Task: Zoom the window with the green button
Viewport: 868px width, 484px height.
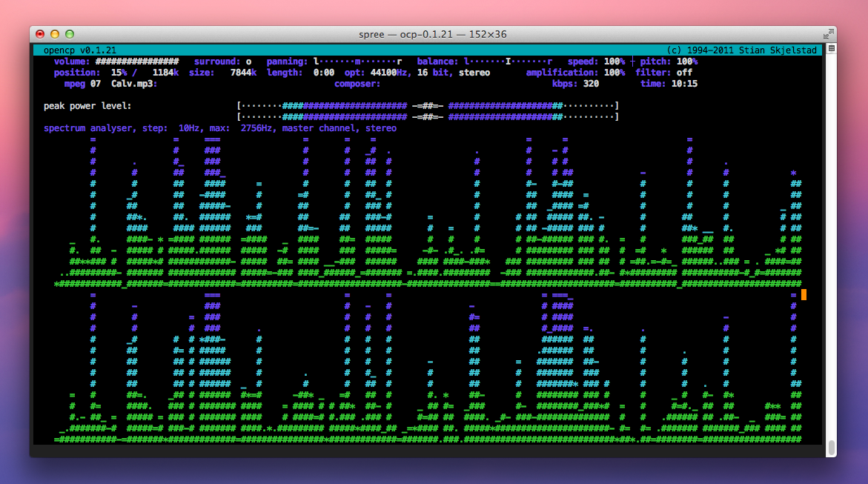Action: 70,34
